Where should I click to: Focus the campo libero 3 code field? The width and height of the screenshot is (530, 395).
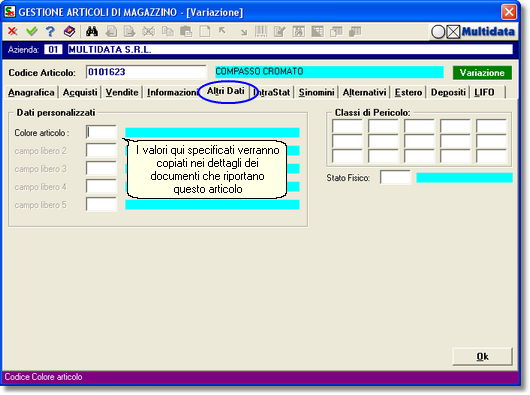[x=101, y=168]
